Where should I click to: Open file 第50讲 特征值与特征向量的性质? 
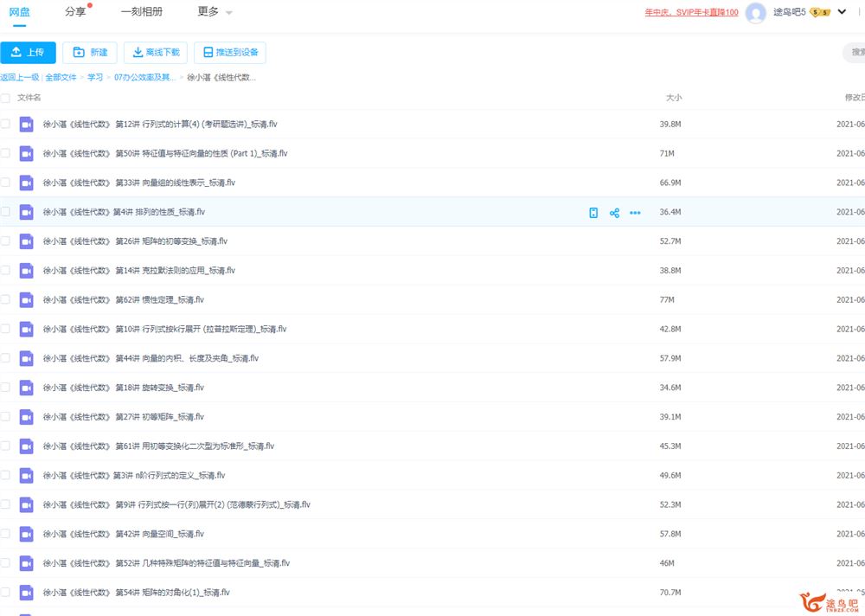tap(165, 153)
